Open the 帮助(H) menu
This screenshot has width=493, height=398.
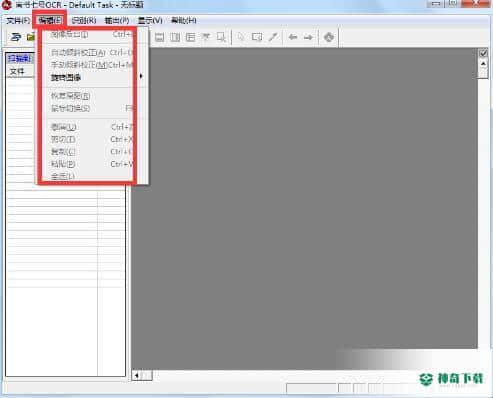pyautogui.click(x=183, y=21)
